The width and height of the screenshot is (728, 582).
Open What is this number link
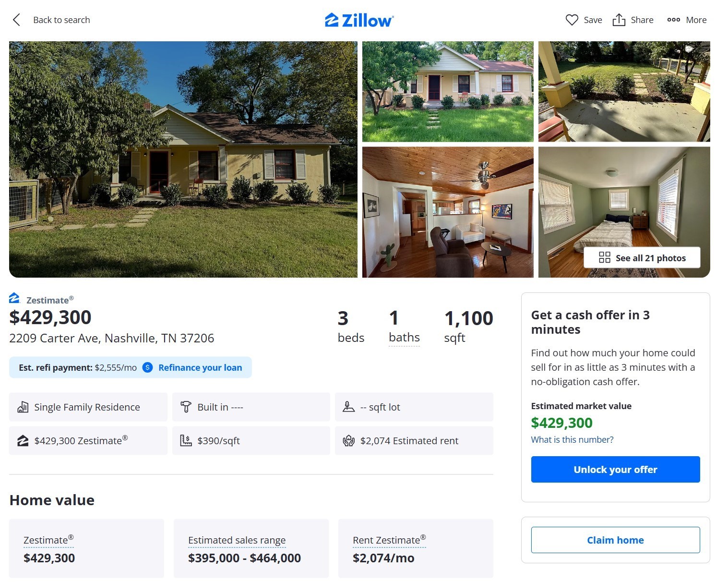572,439
